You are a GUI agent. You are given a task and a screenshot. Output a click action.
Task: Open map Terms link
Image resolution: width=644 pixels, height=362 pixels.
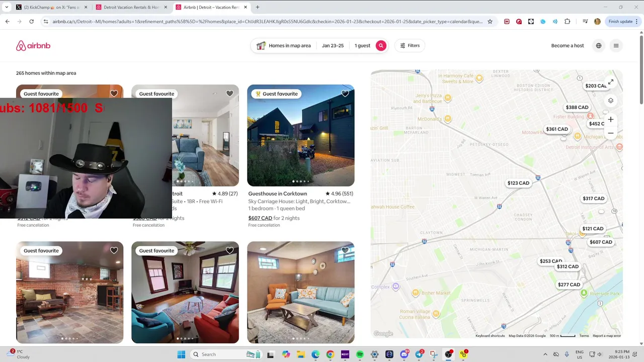click(584, 336)
